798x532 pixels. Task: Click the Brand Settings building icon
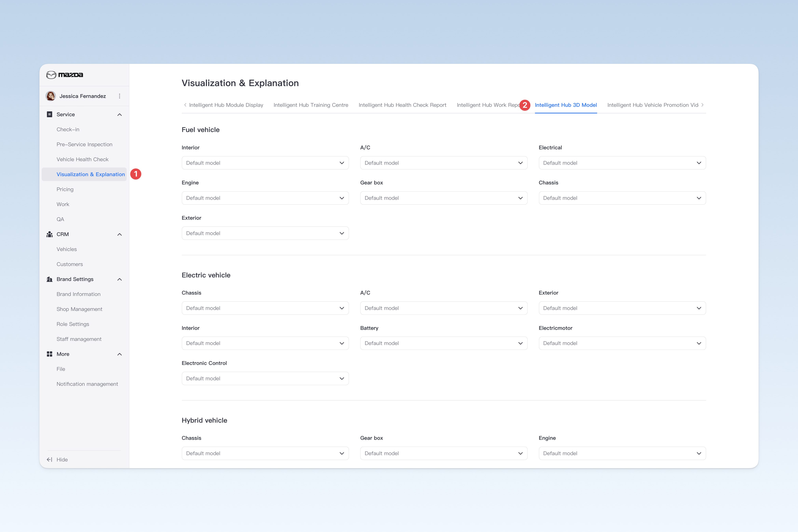point(49,279)
